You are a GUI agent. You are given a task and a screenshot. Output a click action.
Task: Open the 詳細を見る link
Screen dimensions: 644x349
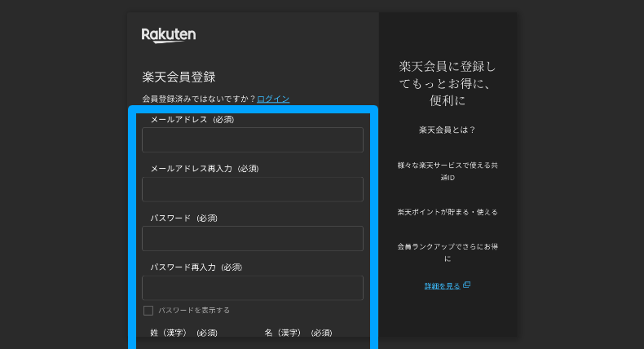(443, 285)
